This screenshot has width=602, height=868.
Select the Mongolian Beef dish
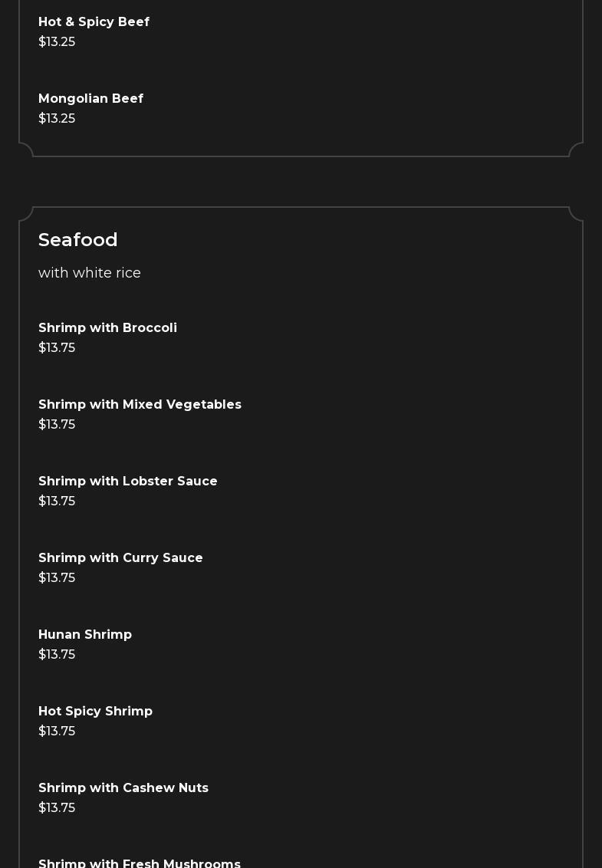click(x=90, y=99)
